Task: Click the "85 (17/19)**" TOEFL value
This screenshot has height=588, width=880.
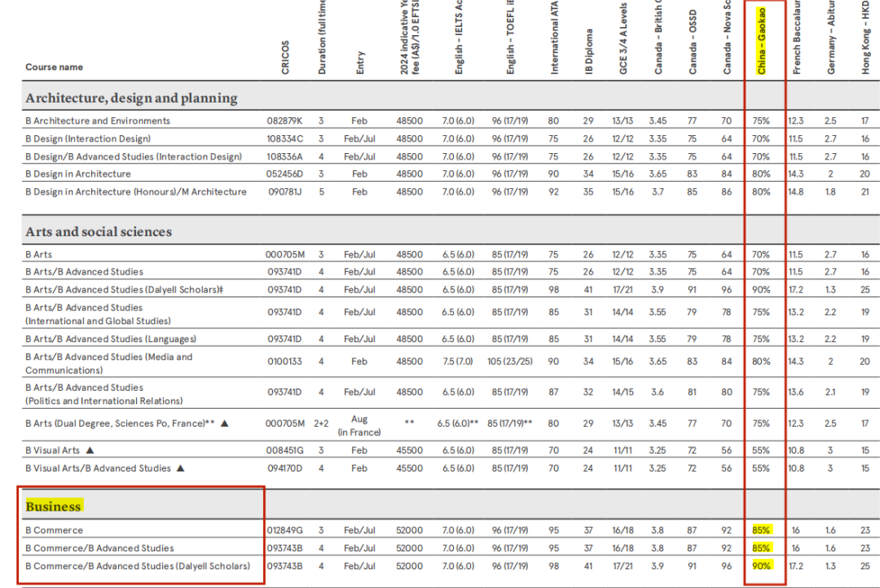Action: 509,423
